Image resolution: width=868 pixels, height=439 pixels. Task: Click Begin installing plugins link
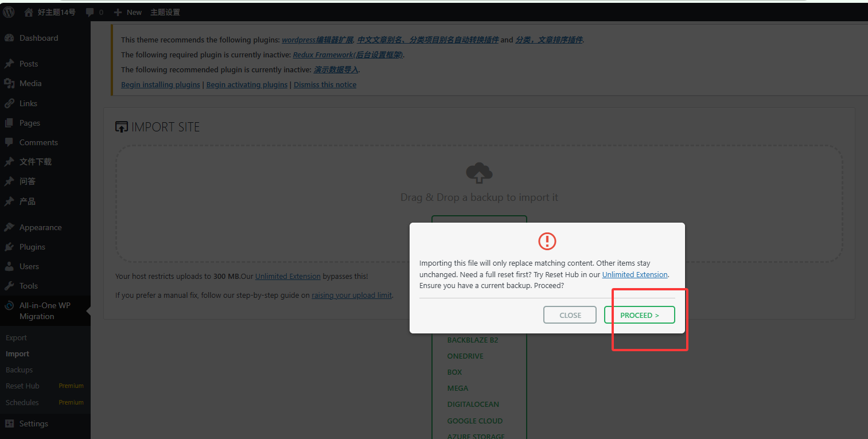[x=160, y=84]
